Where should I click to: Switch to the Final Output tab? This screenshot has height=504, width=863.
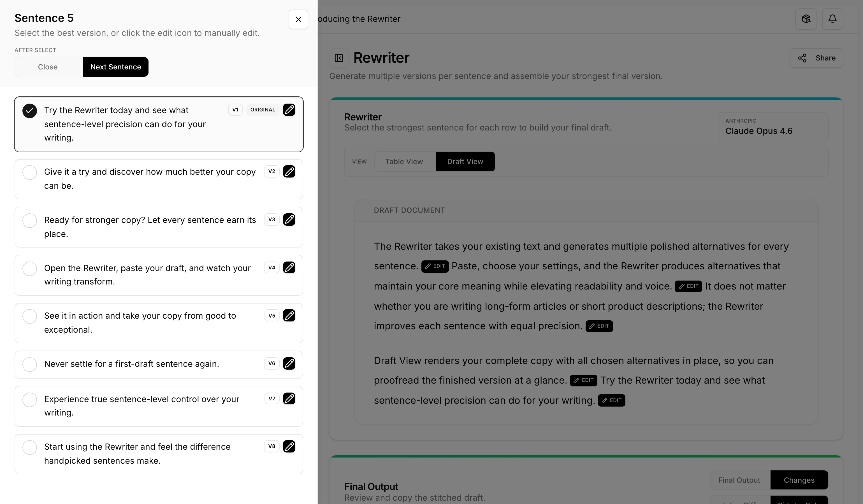739,480
